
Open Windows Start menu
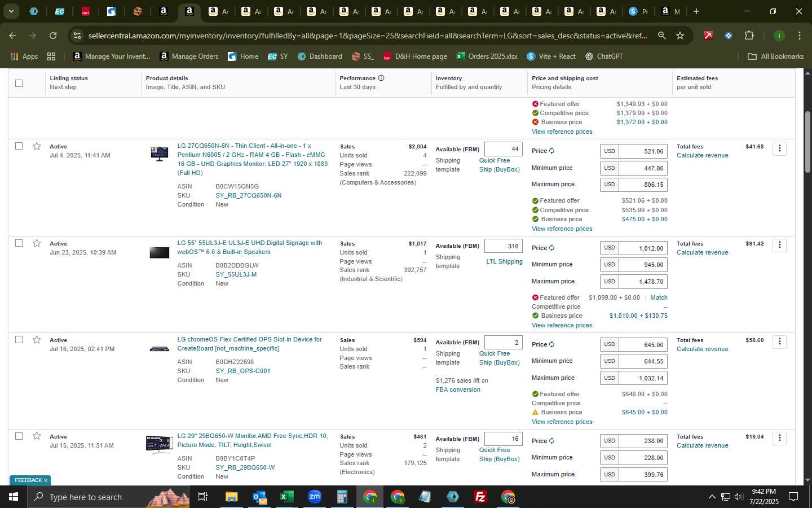[x=14, y=497]
